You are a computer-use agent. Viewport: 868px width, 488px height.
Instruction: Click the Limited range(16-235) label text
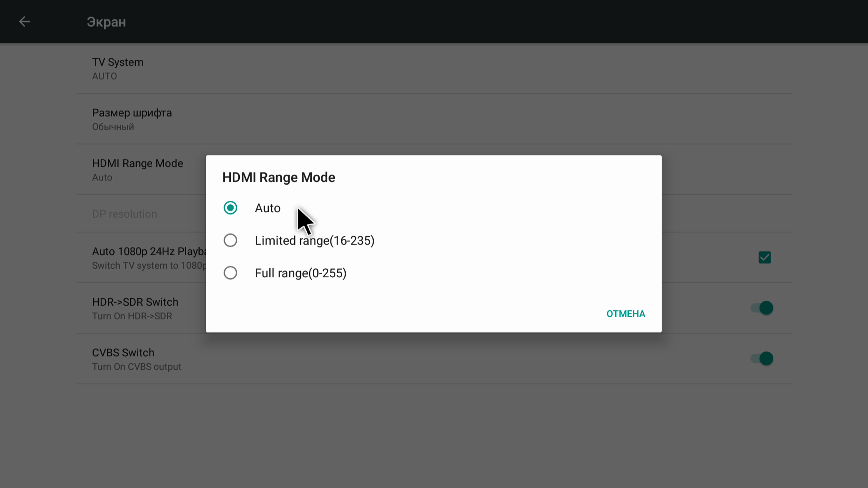(x=315, y=241)
